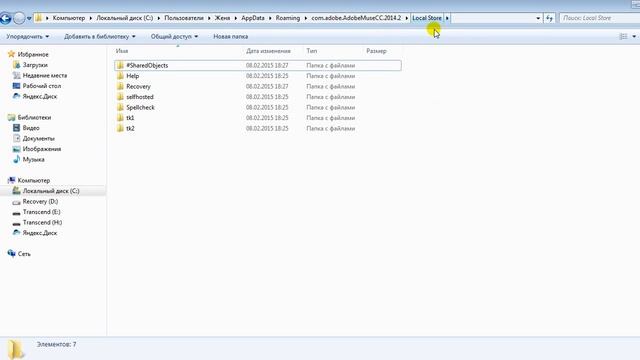Click the Избранное star icon
This screenshot has width=640, height=360.
(11, 54)
